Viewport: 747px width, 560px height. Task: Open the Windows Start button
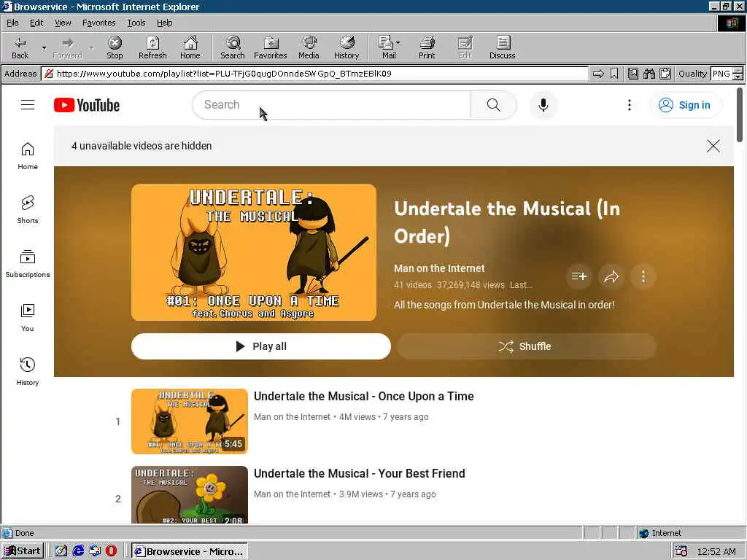[x=23, y=551]
